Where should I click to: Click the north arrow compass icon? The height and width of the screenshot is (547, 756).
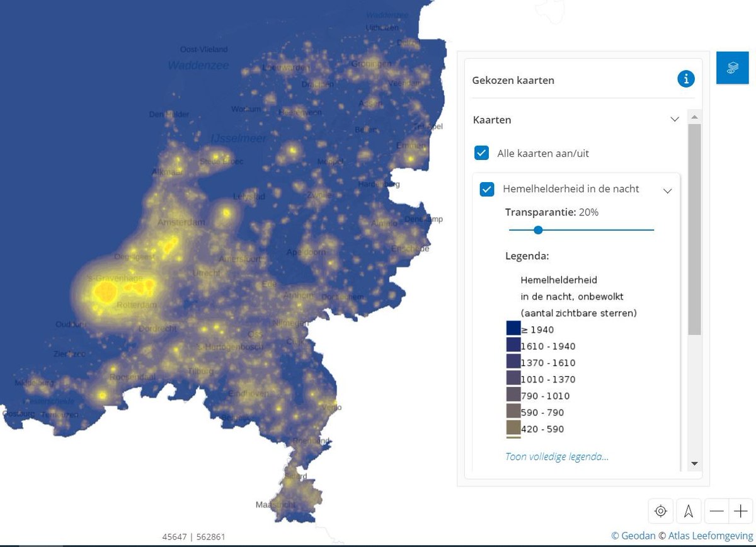[689, 511]
